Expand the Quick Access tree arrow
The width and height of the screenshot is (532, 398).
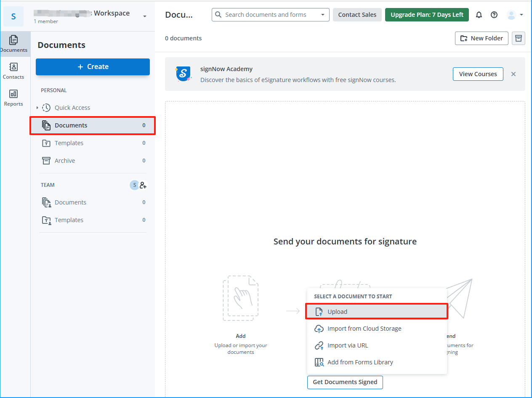tap(37, 108)
